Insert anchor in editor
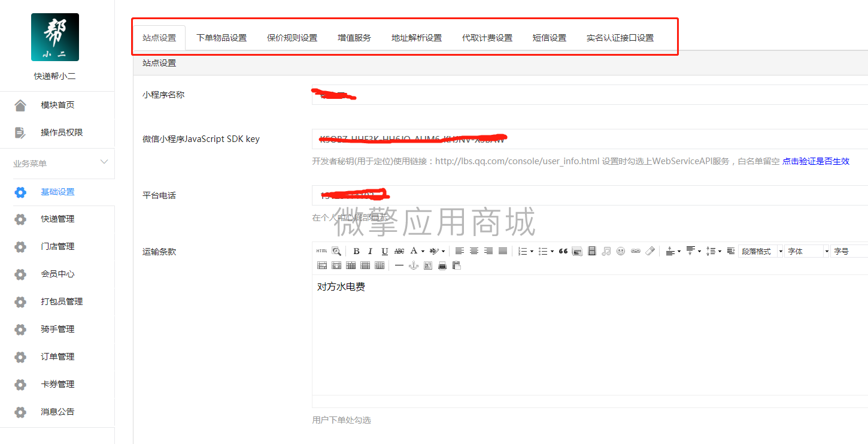Screen dimensions: 868x444 414,265
